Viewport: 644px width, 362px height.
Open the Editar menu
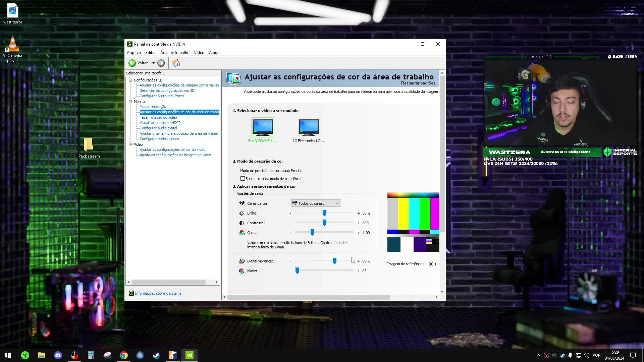tap(151, 53)
